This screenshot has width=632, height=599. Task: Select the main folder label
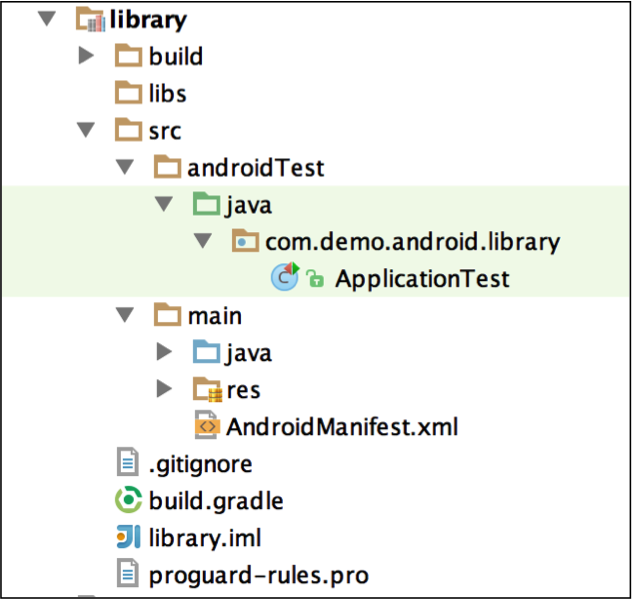pyautogui.click(x=215, y=315)
